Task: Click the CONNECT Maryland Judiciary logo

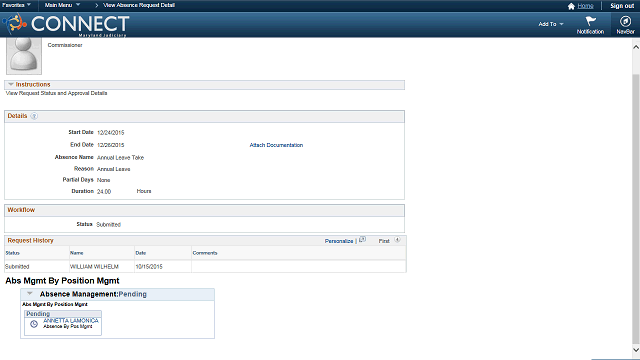Action: 67,25
